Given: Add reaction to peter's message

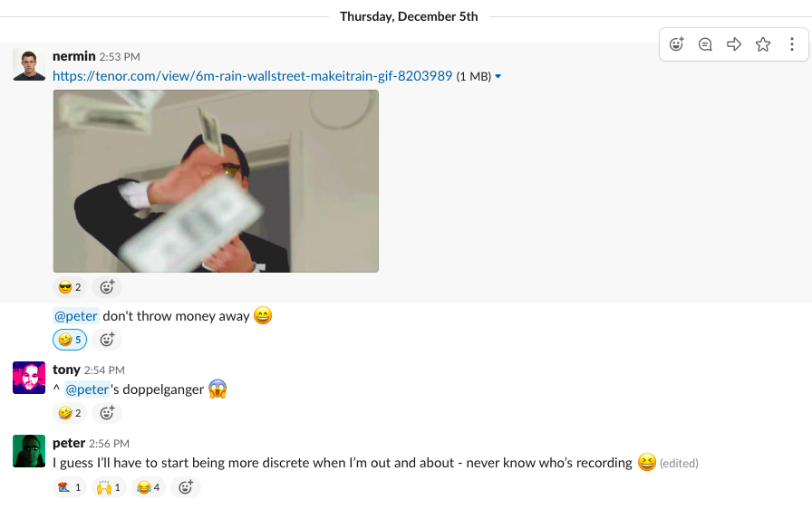Looking at the screenshot, I should 186,487.
